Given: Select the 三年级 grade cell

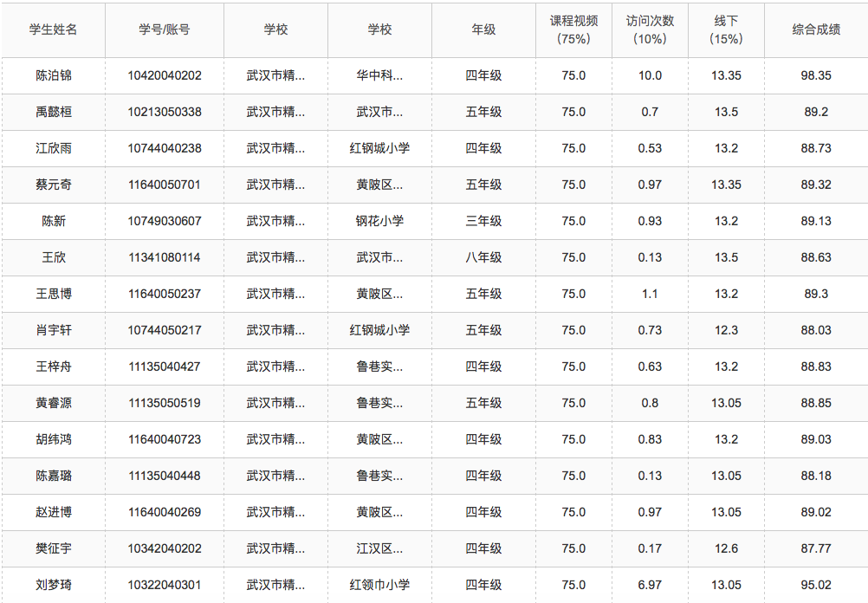Looking at the screenshot, I should (483, 221).
